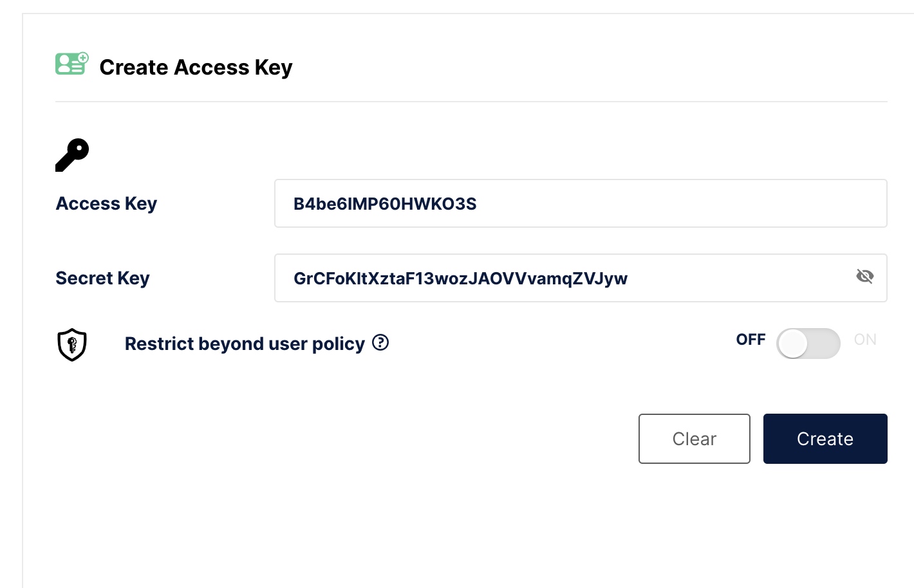Click the white knob of the policy switch
The height and width of the screenshot is (588, 914).
(x=793, y=344)
